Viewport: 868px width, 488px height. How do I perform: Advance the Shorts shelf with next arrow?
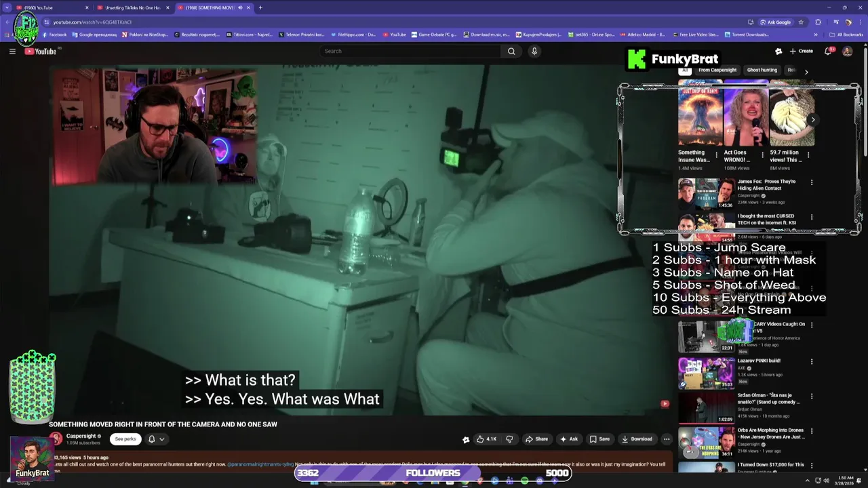(x=813, y=120)
